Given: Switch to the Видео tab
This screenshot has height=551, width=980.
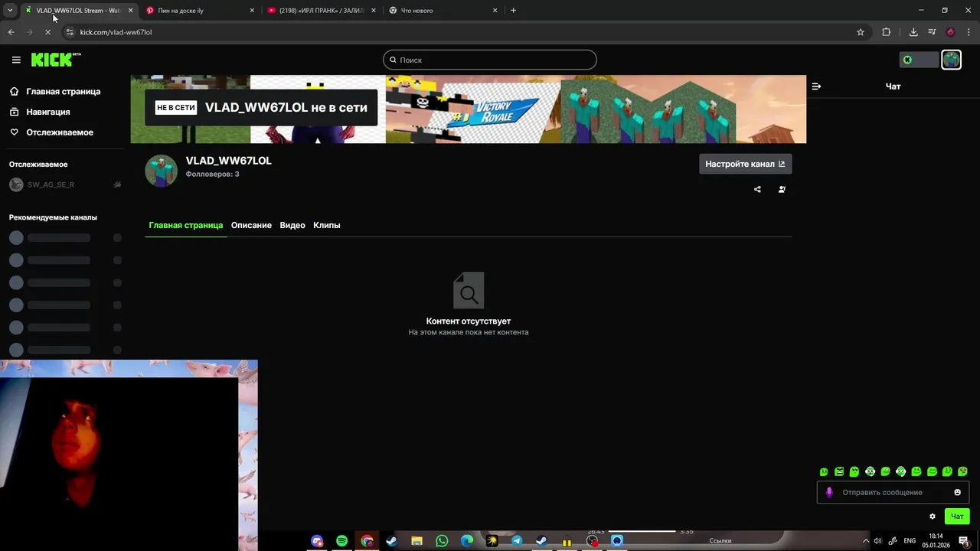Looking at the screenshot, I should 292,225.
